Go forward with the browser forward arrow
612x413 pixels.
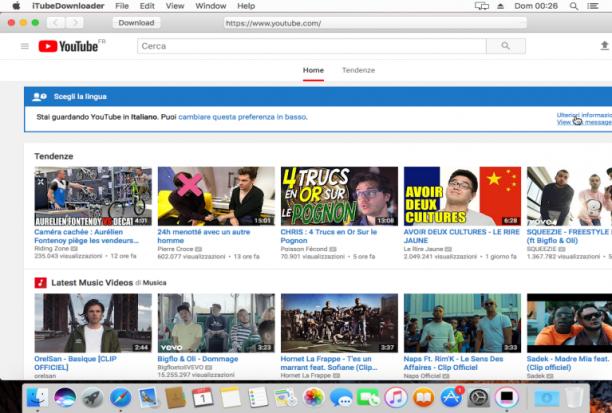click(75, 23)
